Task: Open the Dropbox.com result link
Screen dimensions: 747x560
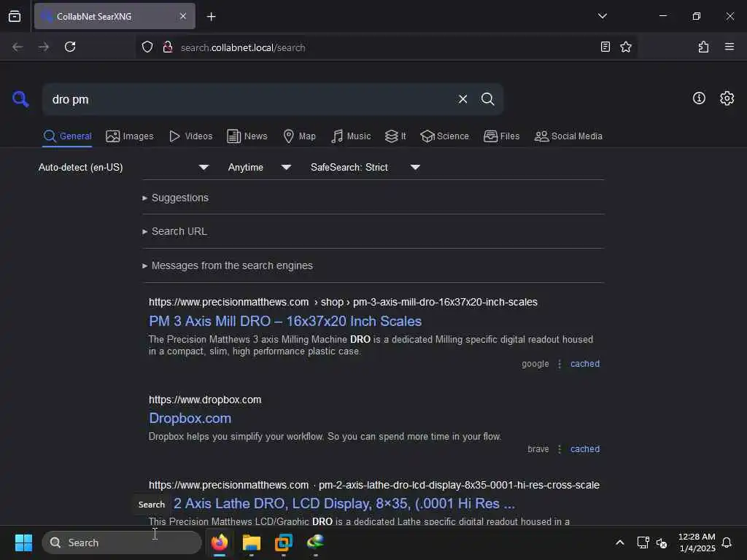Action: [190, 418]
